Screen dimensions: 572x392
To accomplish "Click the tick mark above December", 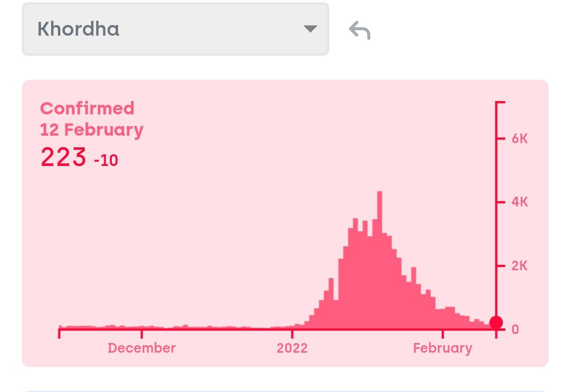I will pyautogui.click(x=142, y=333).
